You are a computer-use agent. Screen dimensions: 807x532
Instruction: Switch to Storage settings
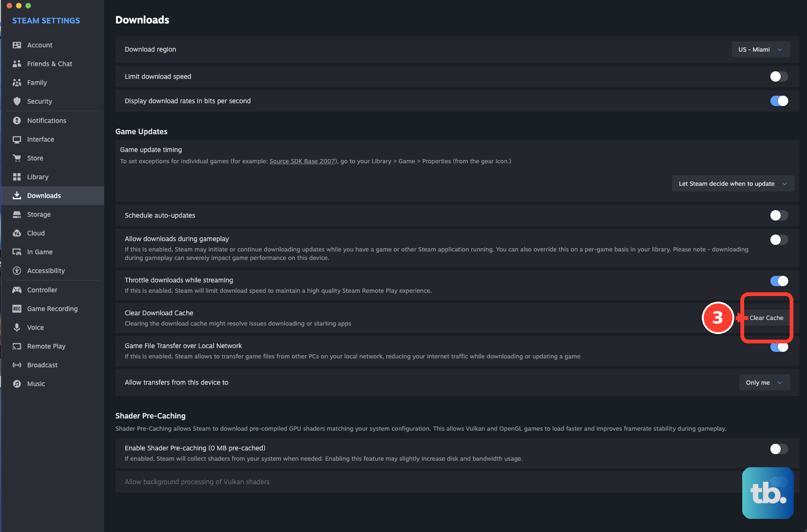pyautogui.click(x=53, y=214)
